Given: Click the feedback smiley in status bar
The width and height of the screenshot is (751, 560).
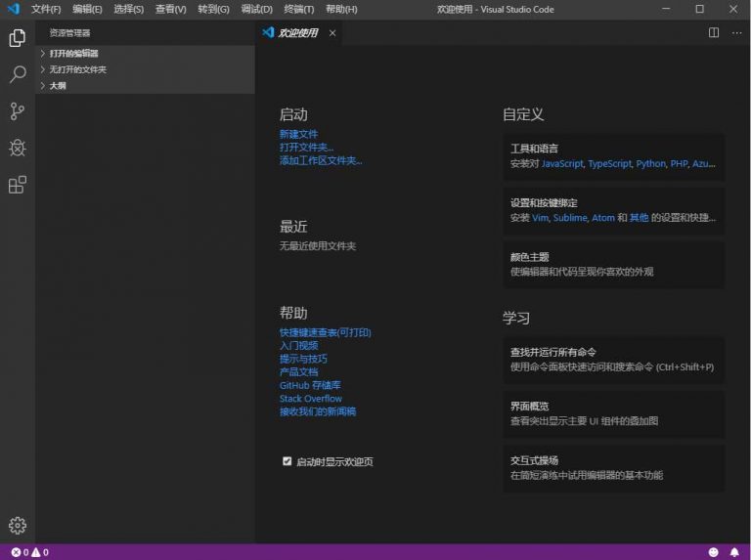Looking at the screenshot, I should pos(713,552).
